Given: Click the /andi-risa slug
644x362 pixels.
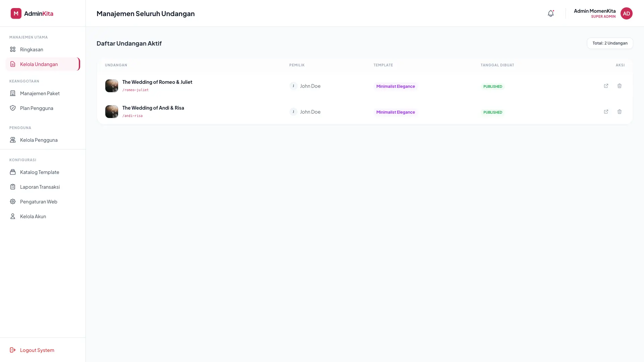Looking at the screenshot, I should 132,116.
